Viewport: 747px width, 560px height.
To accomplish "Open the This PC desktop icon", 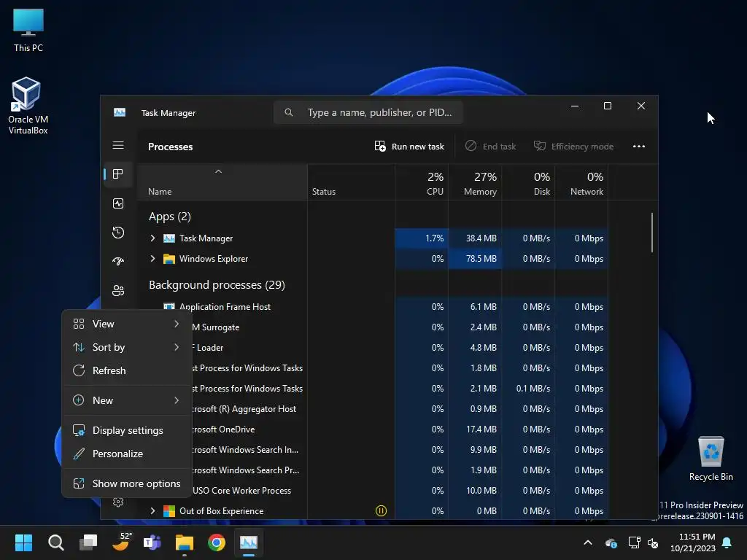I will (x=28, y=31).
